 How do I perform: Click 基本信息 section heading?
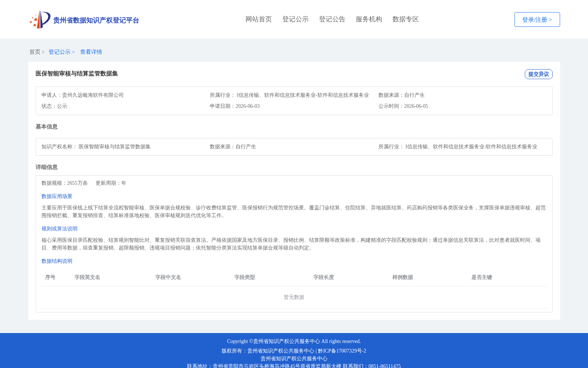(x=47, y=127)
